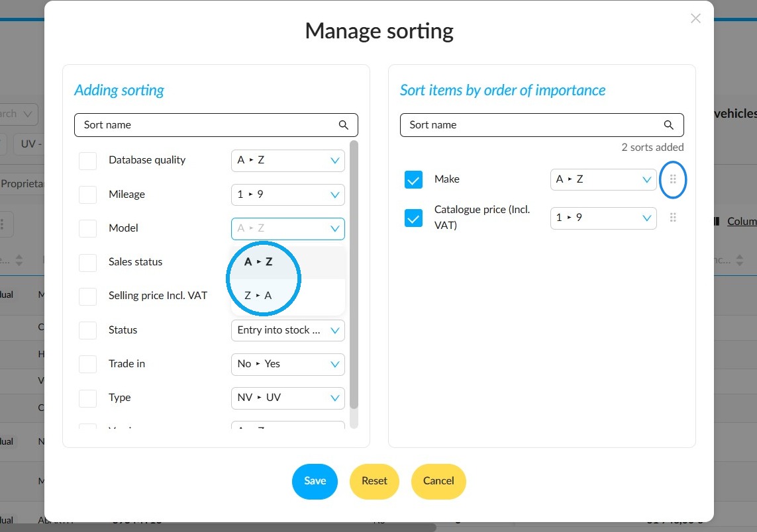Check the Database quality checkbox

[x=88, y=161]
